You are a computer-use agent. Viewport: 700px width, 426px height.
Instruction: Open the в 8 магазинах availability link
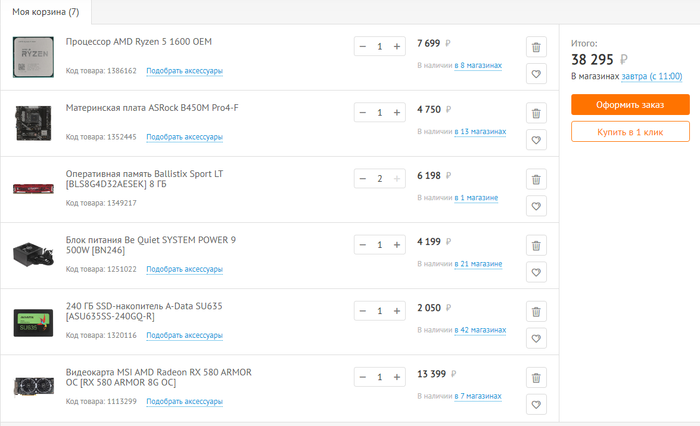click(x=478, y=66)
